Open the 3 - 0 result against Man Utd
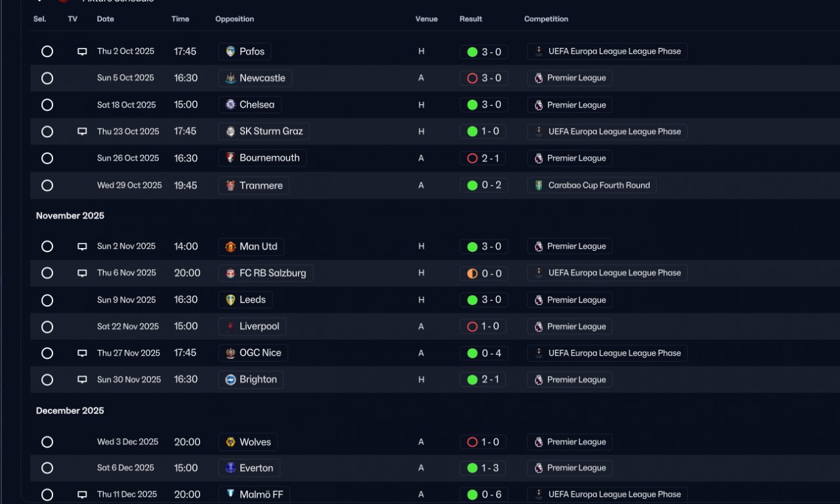Image resolution: width=840 pixels, height=504 pixels. (484, 247)
